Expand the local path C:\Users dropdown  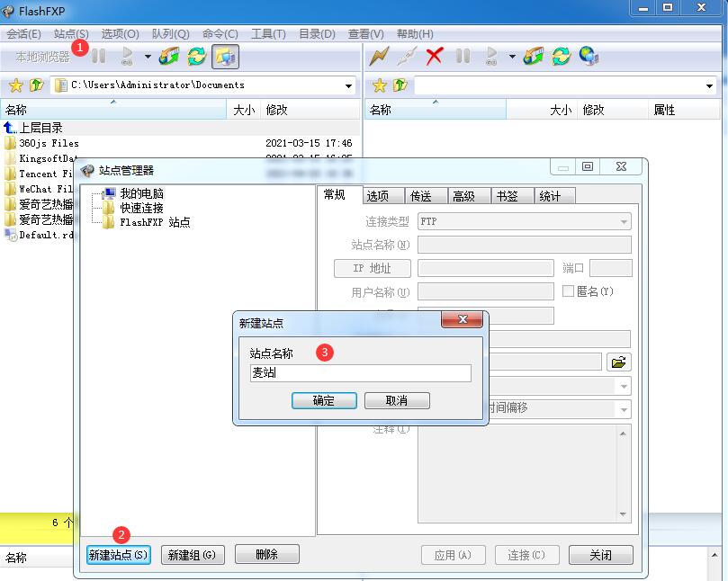pos(348,86)
